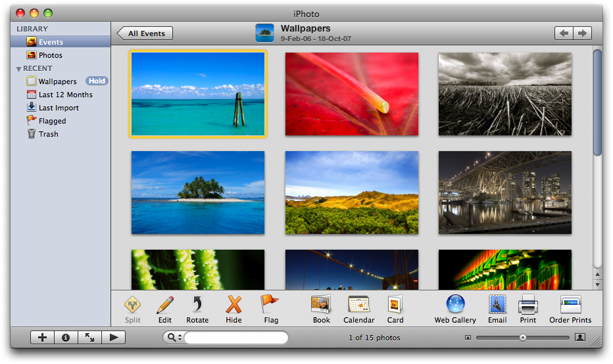Go to the next event arrow

(x=582, y=34)
